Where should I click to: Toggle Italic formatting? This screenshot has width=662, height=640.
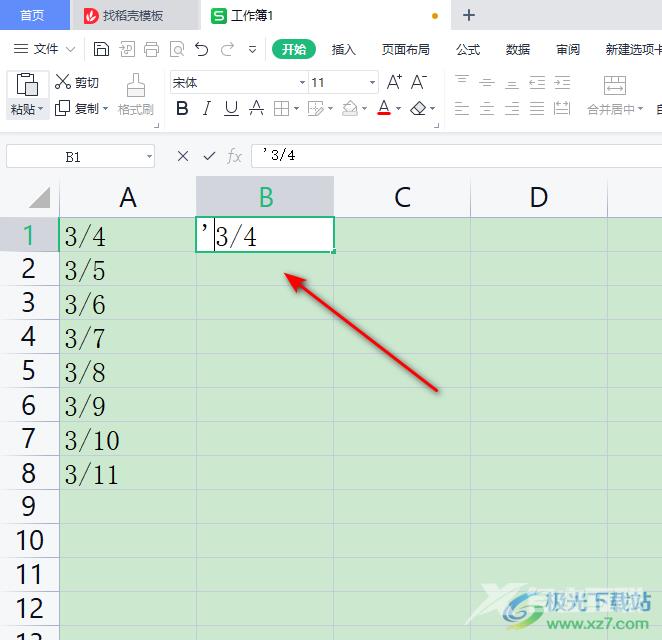pos(206,108)
